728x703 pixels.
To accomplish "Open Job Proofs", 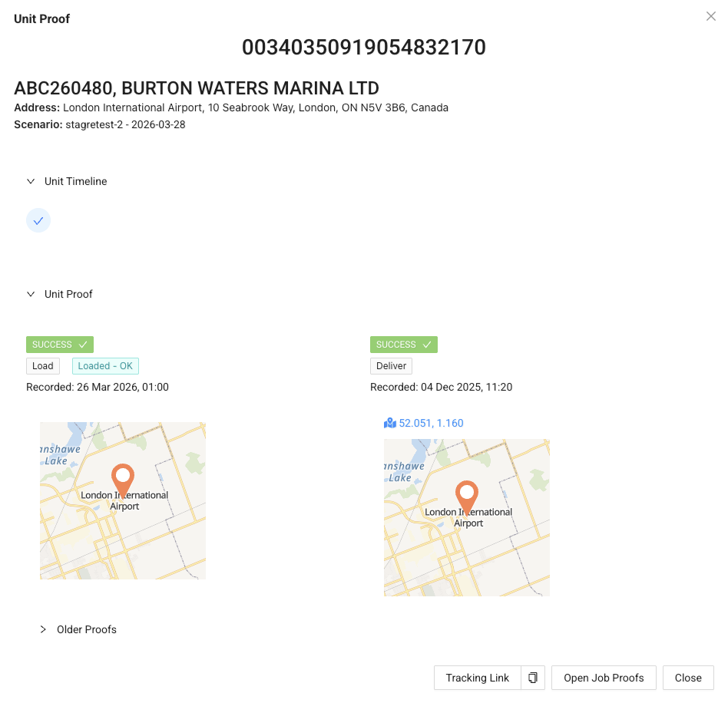I will point(604,678).
